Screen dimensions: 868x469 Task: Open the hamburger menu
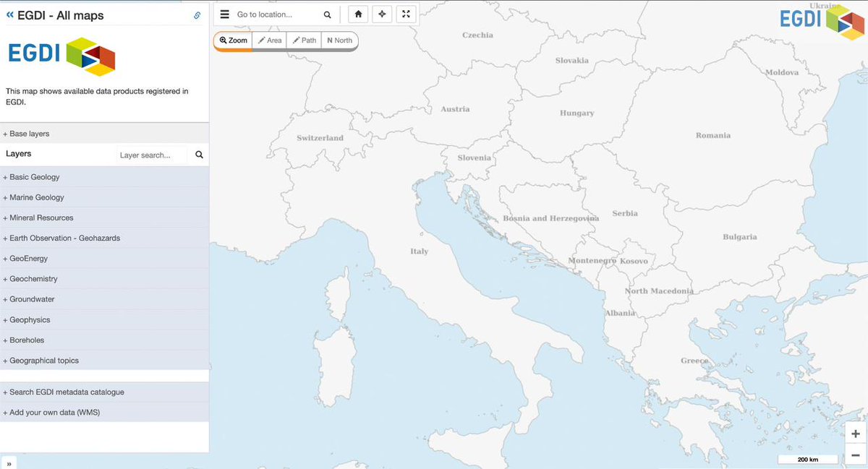pyautogui.click(x=224, y=14)
